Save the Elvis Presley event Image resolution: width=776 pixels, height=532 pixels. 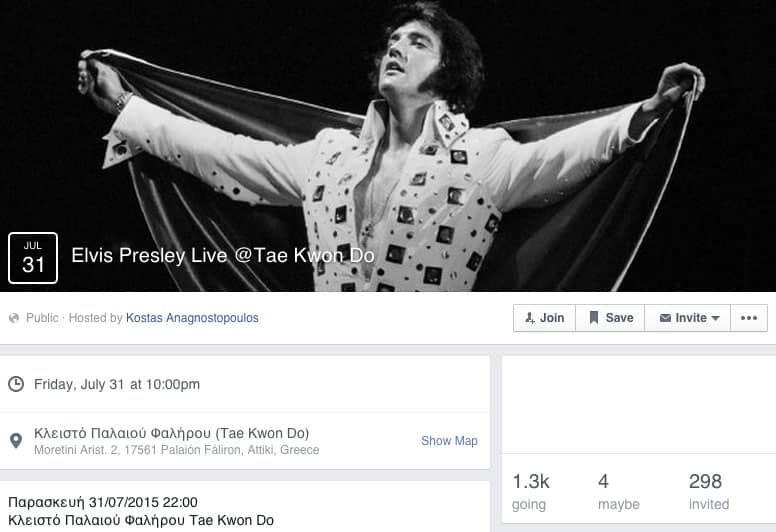pos(610,318)
